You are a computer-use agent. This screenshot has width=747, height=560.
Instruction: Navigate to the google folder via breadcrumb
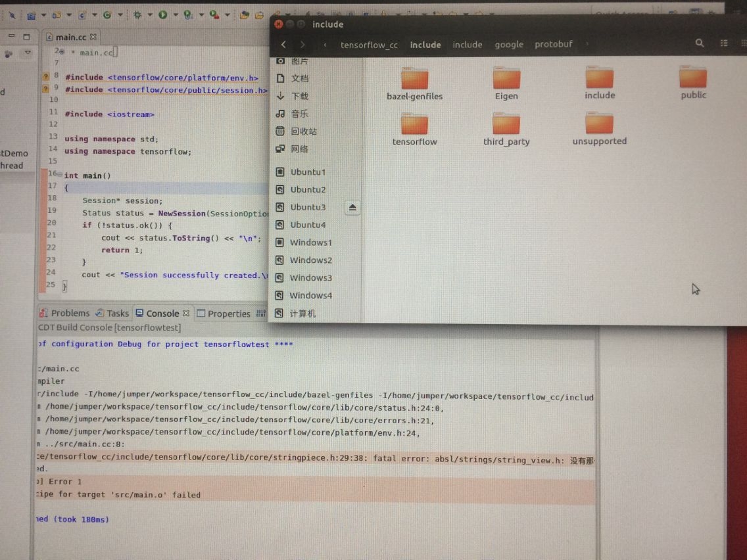pos(509,45)
